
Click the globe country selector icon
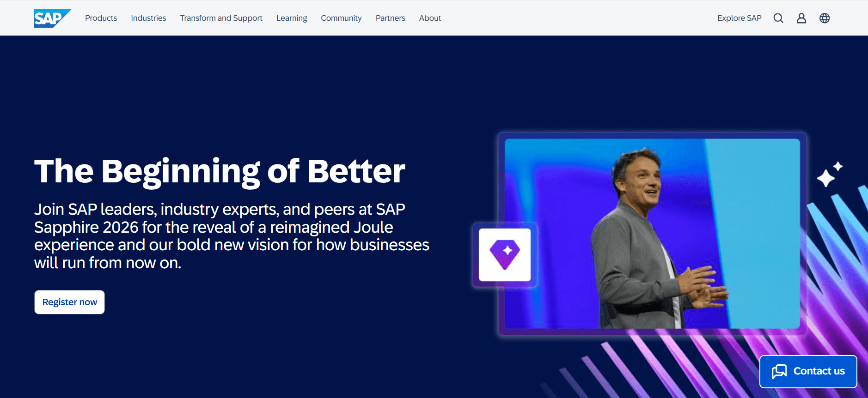pos(825,18)
